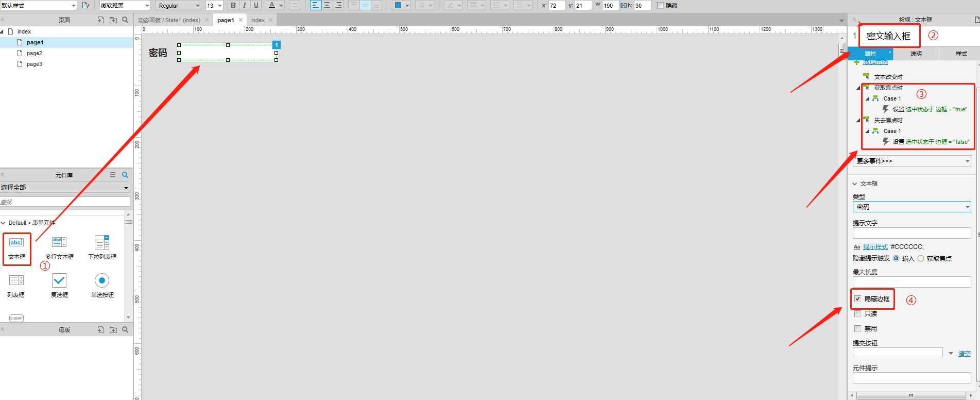Open the style editor icon beside the default style box
Screen dimensions: 980x400
(x=85, y=5)
